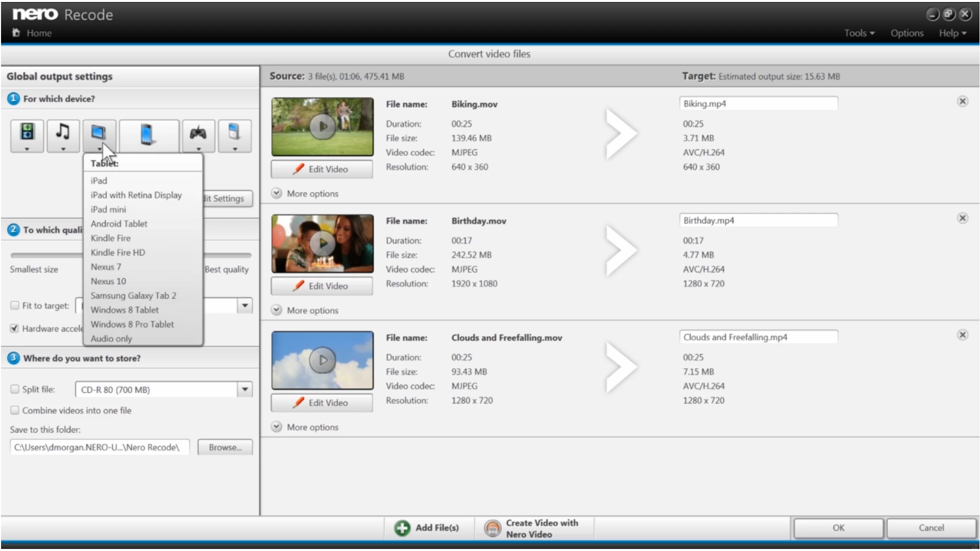
Task: Edit the Biking.mp4 output name field
Action: click(x=758, y=104)
